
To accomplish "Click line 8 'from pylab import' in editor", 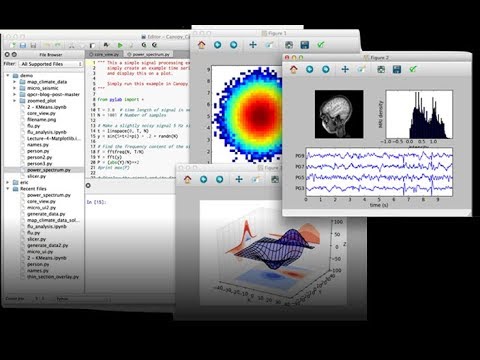I will [121, 99].
